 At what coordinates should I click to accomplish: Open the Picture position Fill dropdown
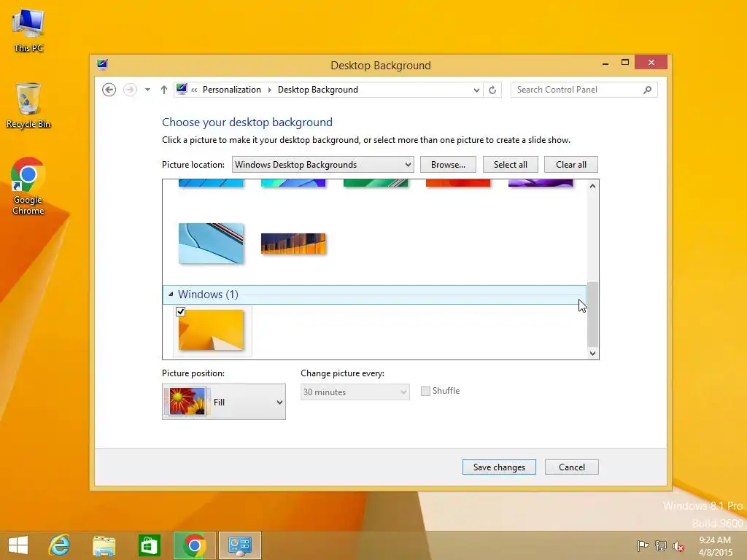click(x=224, y=402)
